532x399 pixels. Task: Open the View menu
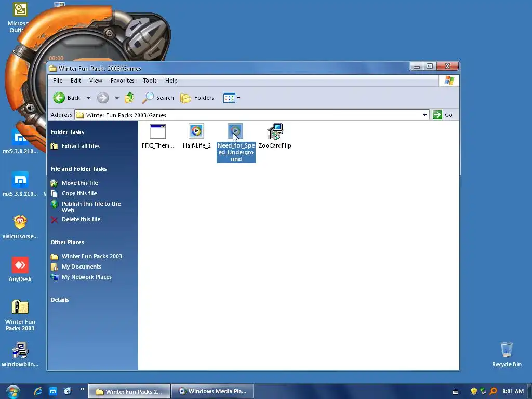tap(96, 81)
